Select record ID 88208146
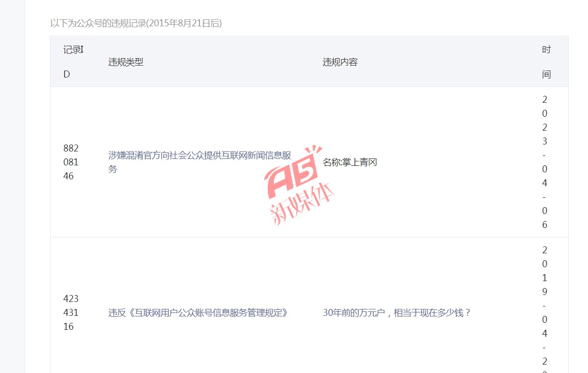This screenshot has height=373, width=588. click(71, 162)
